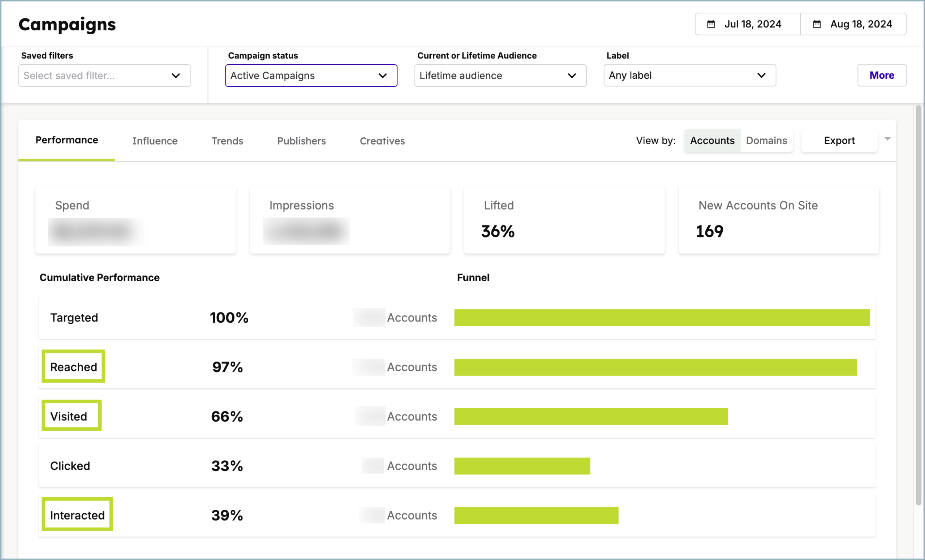The height and width of the screenshot is (560, 925).
Task: Open the Campaign status dropdown
Action: coord(311,76)
